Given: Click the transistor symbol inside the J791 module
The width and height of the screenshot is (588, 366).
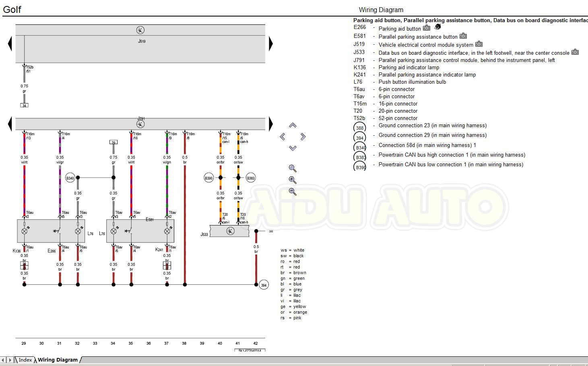Looking at the screenshot, I should [140, 124].
